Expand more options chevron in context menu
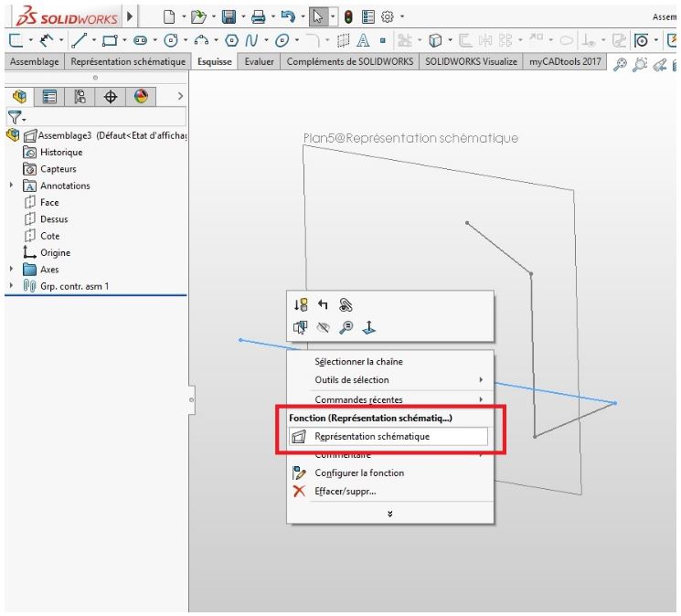Viewport: 681px width, 616px height. tap(390, 514)
